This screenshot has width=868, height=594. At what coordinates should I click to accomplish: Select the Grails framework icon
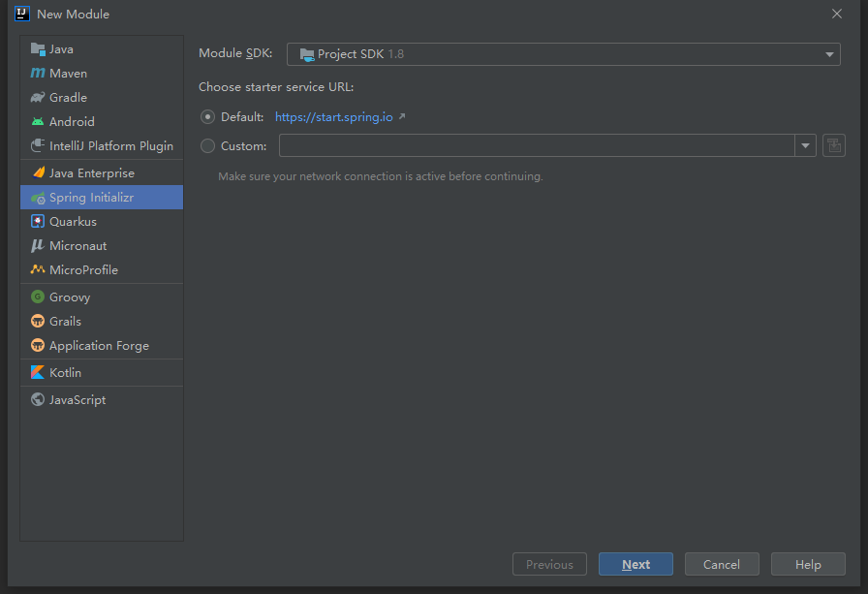click(37, 321)
